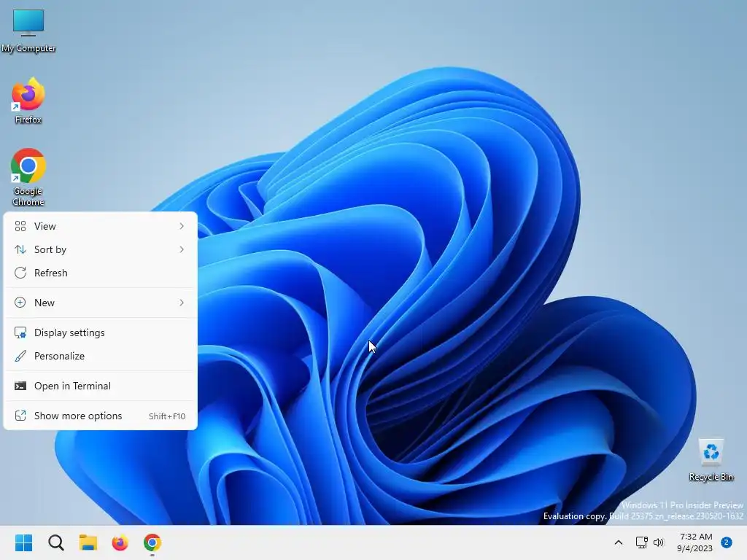Launch Firefox from the taskbar
Viewport: 747px width, 560px height.
pyautogui.click(x=120, y=542)
